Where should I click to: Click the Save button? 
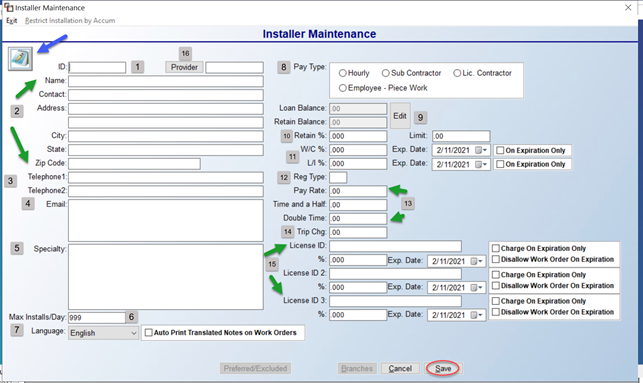click(443, 368)
